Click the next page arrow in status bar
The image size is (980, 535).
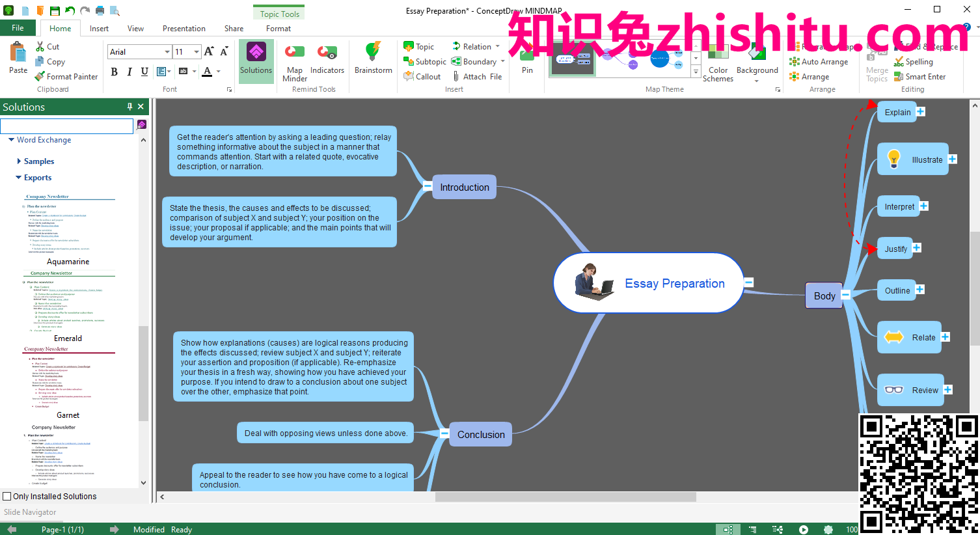(115, 529)
